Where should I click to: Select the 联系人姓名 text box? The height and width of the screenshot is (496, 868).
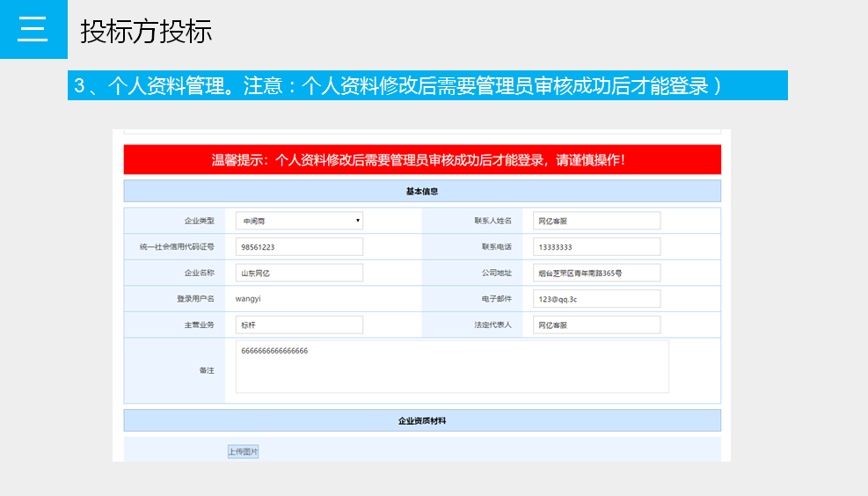pos(596,221)
